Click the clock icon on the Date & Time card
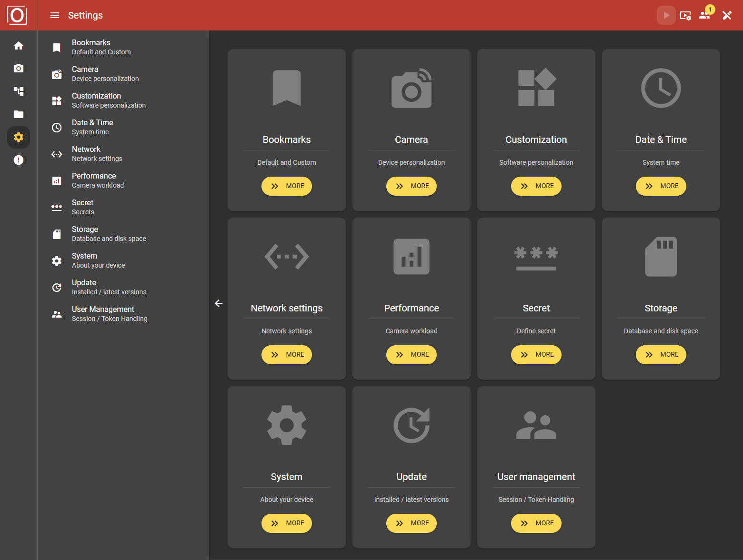The width and height of the screenshot is (743, 560). (661, 88)
